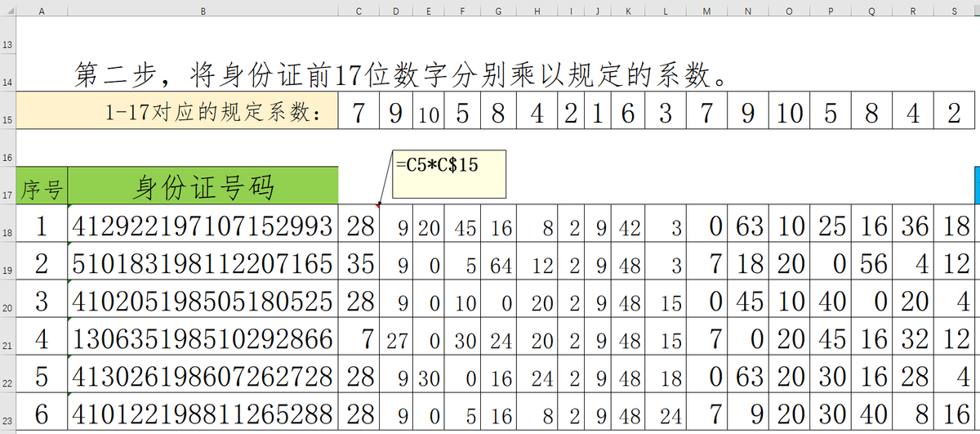Select cell D21 with value 27
This screenshot has width=980, height=434.
pos(396,337)
